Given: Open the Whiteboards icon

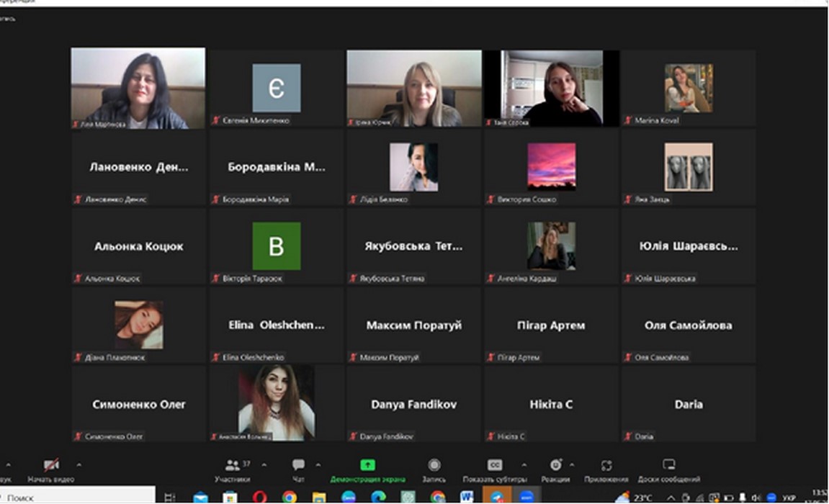Looking at the screenshot, I should coord(668,465).
